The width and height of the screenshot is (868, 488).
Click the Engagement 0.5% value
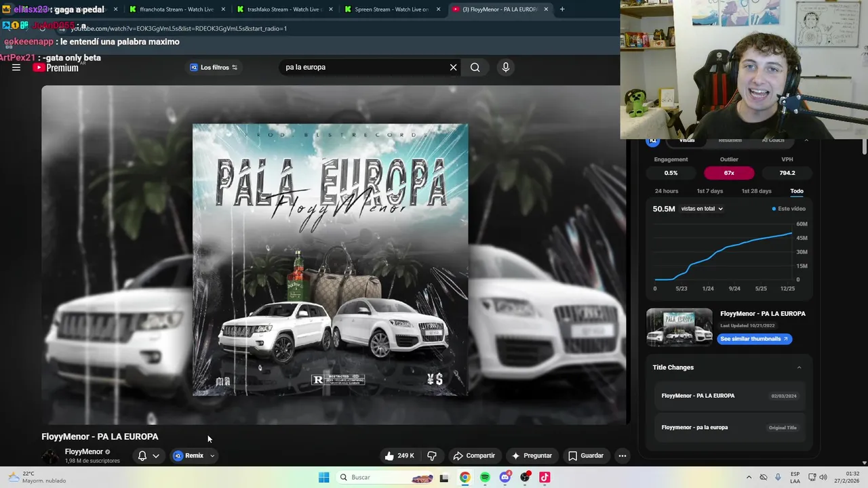671,173
